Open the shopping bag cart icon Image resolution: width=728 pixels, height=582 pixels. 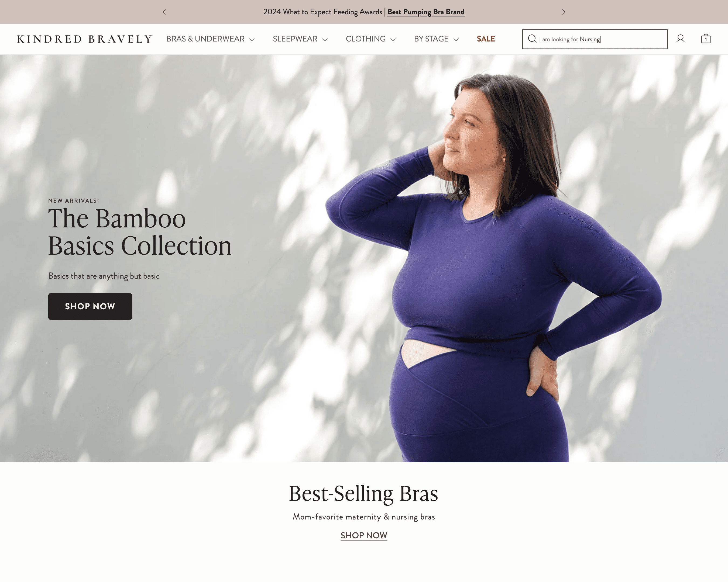pyautogui.click(x=706, y=39)
